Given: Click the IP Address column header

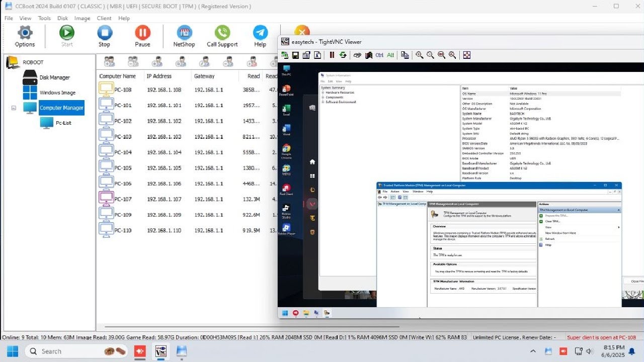Looking at the screenshot, I should (x=159, y=76).
